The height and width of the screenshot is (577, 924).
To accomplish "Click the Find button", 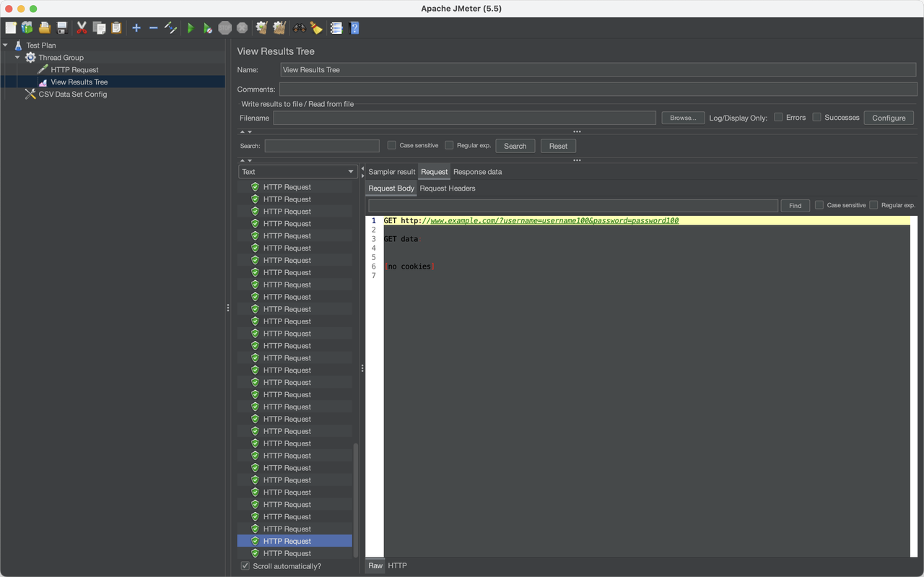I will 795,206.
